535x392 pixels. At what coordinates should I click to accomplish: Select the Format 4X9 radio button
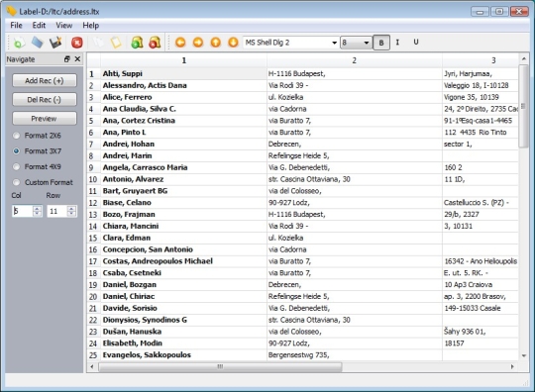[16, 166]
